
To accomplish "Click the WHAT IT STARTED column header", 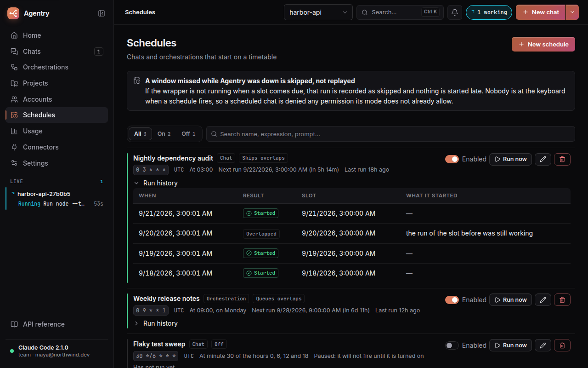I will point(432,195).
